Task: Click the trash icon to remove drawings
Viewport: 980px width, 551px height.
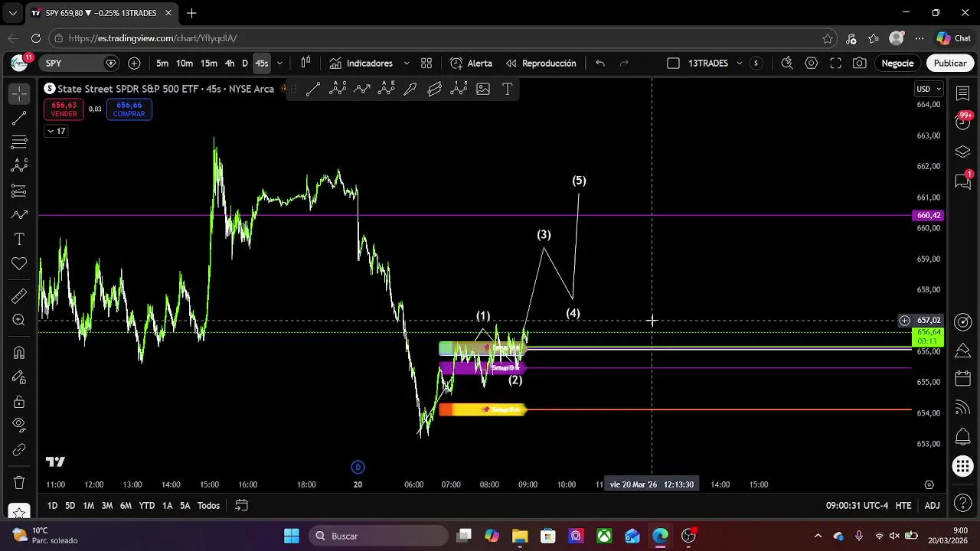Action: tap(19, 483)
